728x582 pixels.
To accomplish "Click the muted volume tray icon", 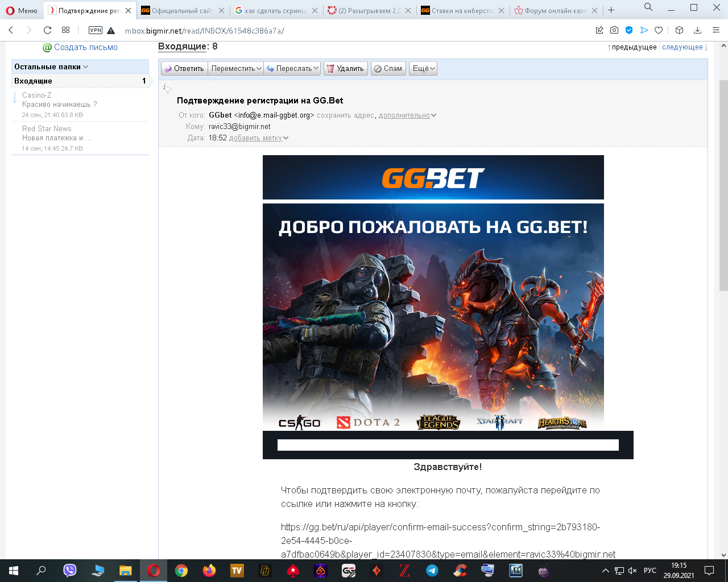I will (632, 571).
